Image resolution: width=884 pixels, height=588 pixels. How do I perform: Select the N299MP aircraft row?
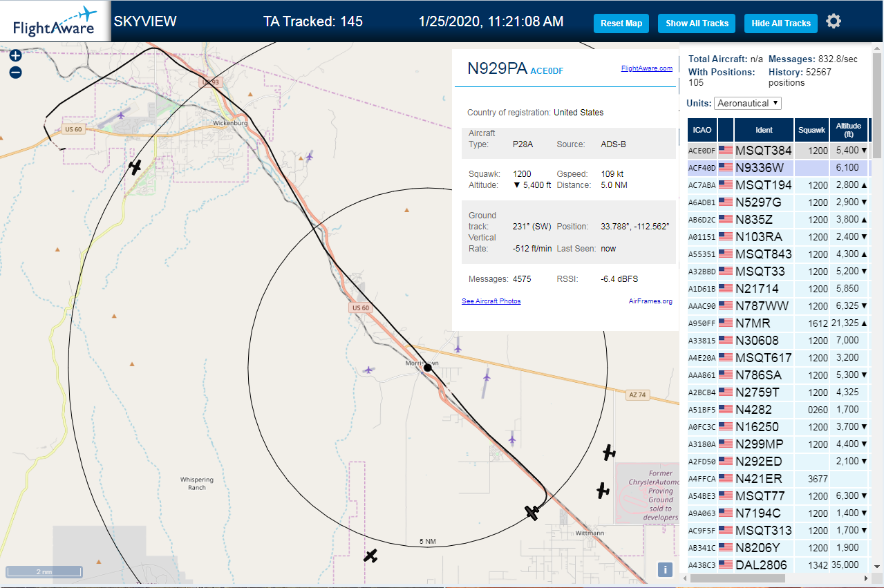click(778, 444)
